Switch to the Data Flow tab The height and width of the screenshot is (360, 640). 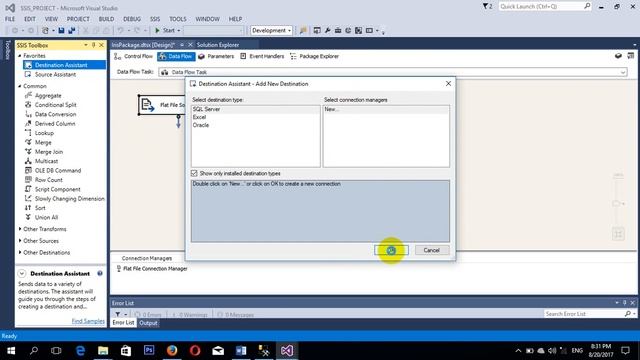coord(176,56)
